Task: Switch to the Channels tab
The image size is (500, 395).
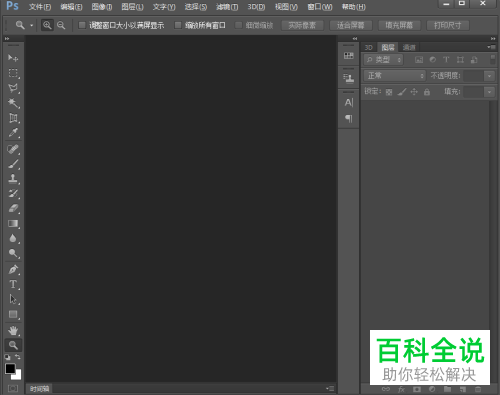Action: coord(409,47)
